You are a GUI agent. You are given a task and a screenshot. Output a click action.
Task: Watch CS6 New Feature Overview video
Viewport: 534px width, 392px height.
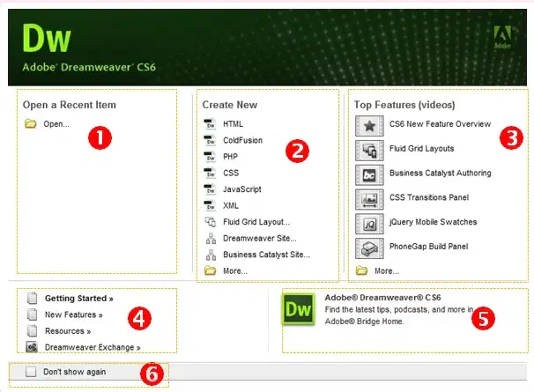(440, 124)
